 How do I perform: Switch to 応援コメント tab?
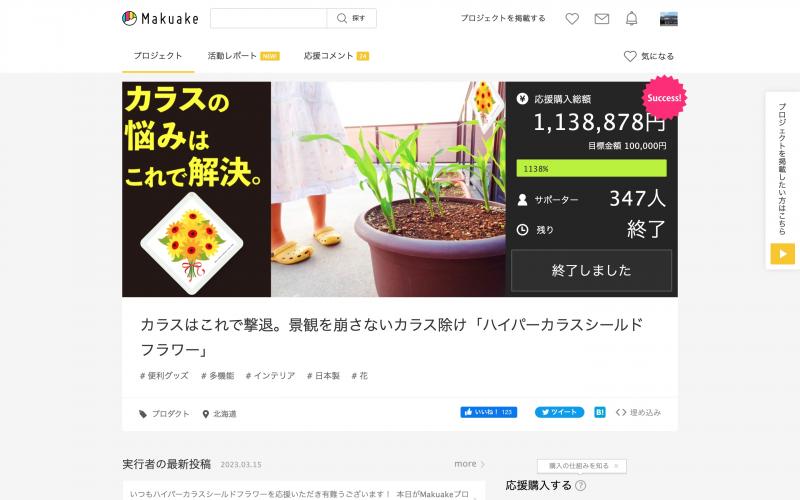336,56
